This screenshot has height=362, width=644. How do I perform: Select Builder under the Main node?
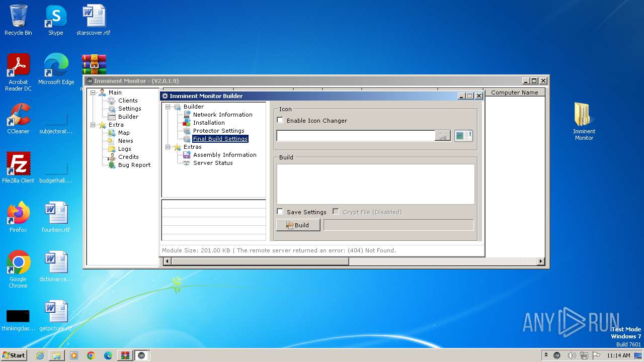point(128,117)
